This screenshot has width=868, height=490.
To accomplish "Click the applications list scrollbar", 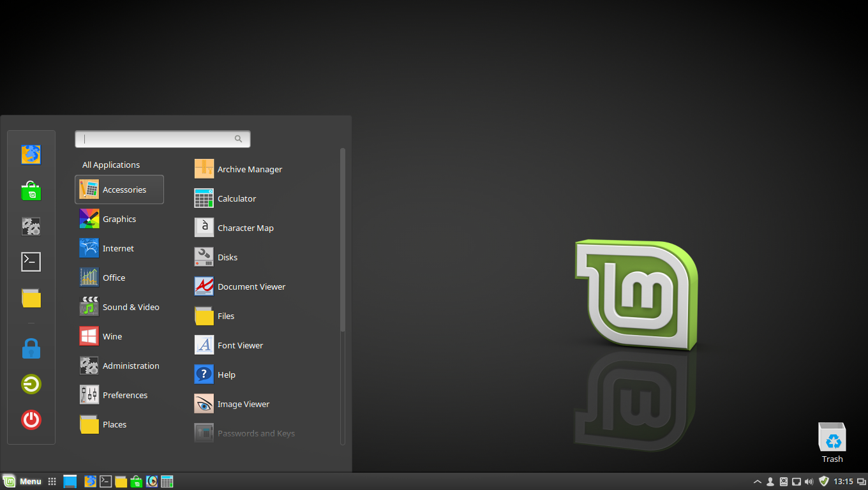I will [343, 240].
